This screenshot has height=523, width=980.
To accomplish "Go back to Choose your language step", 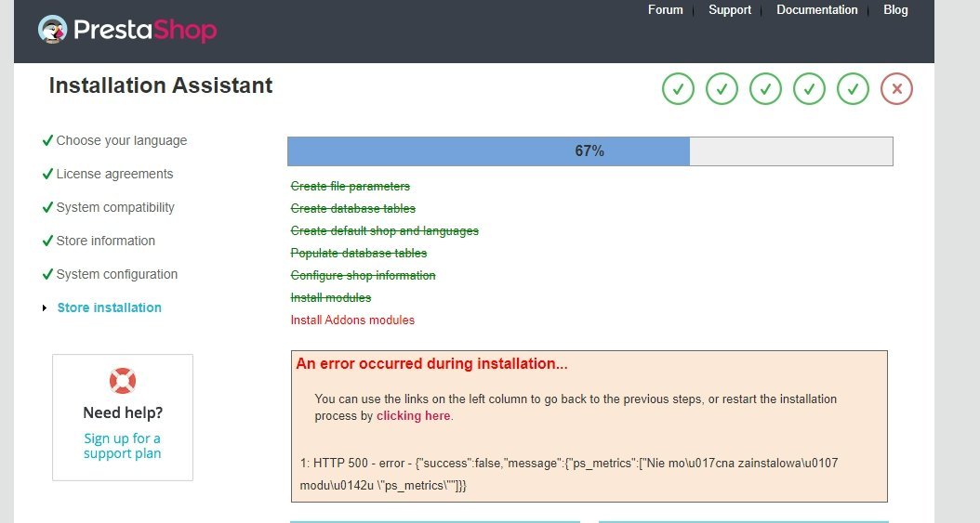I will (121, 140).
